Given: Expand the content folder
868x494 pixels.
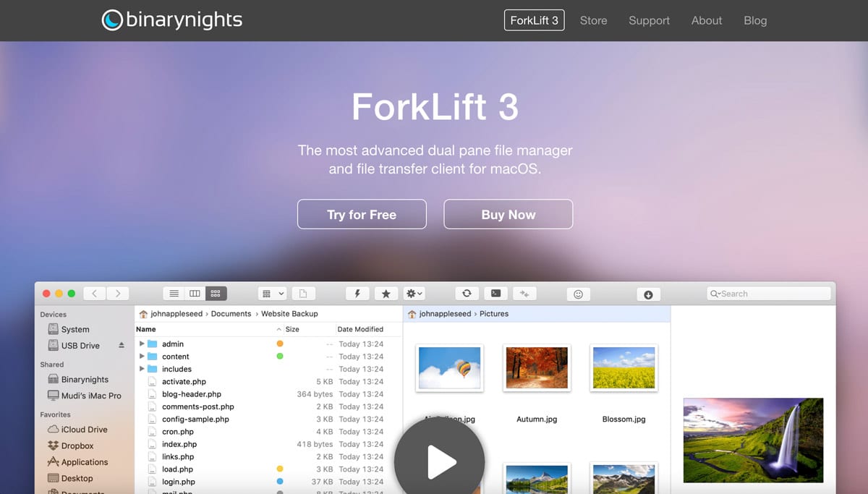Looking at the screenshot, I should [142, 356].
